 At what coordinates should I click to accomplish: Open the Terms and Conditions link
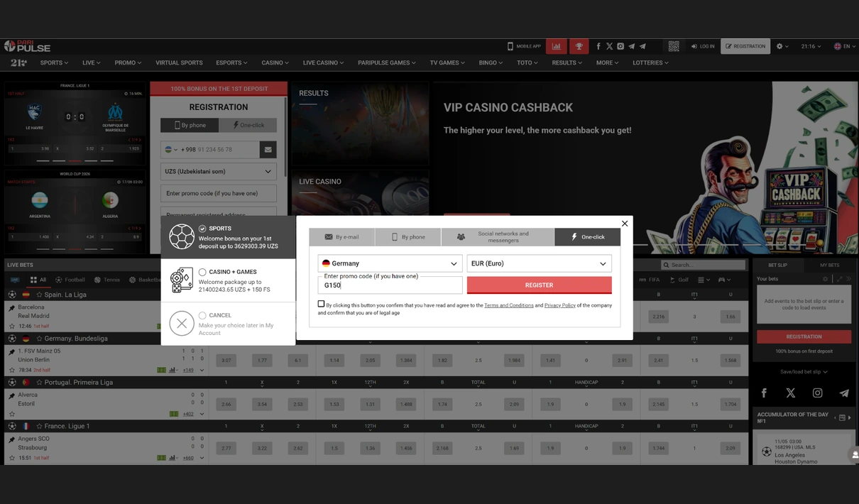(x=509, y=305)
